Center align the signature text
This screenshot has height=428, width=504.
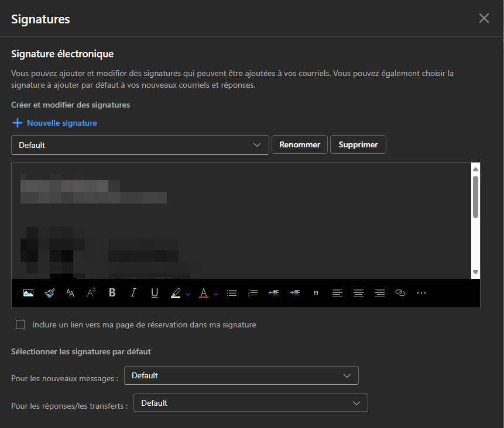tap(358, 293)
